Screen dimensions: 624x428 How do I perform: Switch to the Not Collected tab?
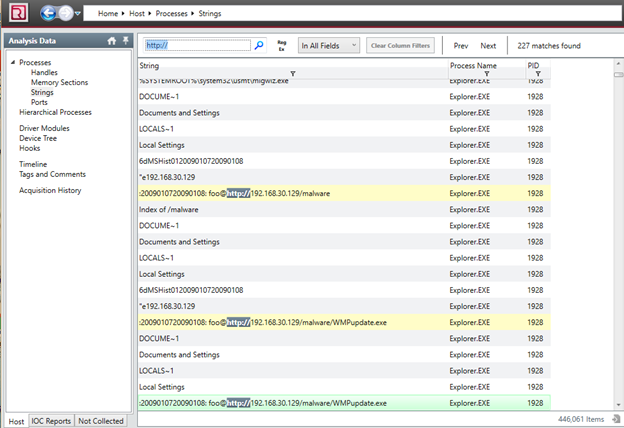point(101,421)
